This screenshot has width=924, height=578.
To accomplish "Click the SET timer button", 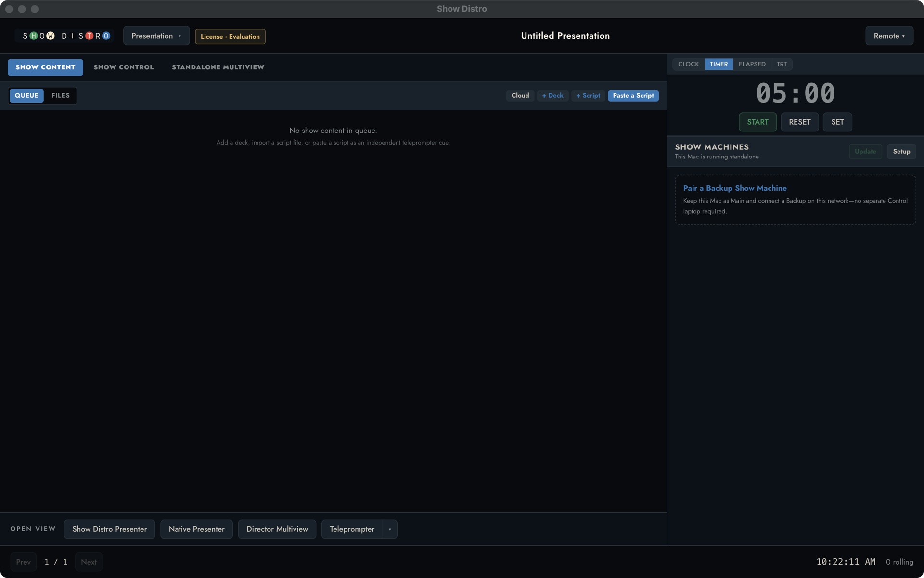I will (x=837, y=122).
